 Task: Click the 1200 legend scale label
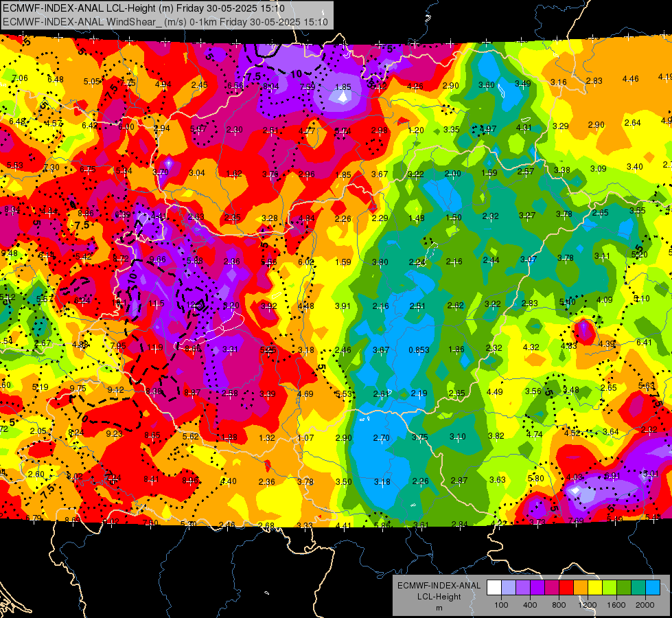coord(587,605)
